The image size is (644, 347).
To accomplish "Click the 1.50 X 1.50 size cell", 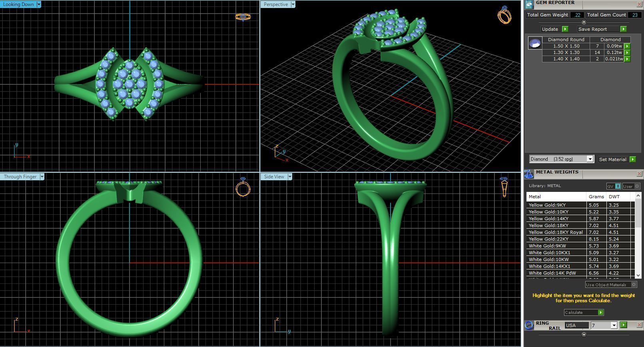I will (566, 46).
